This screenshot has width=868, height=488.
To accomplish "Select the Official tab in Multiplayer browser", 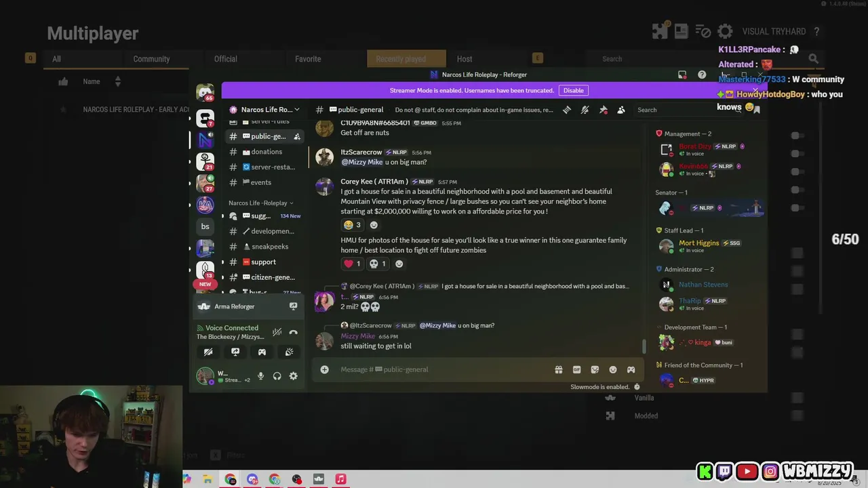I will click(226, 59).
